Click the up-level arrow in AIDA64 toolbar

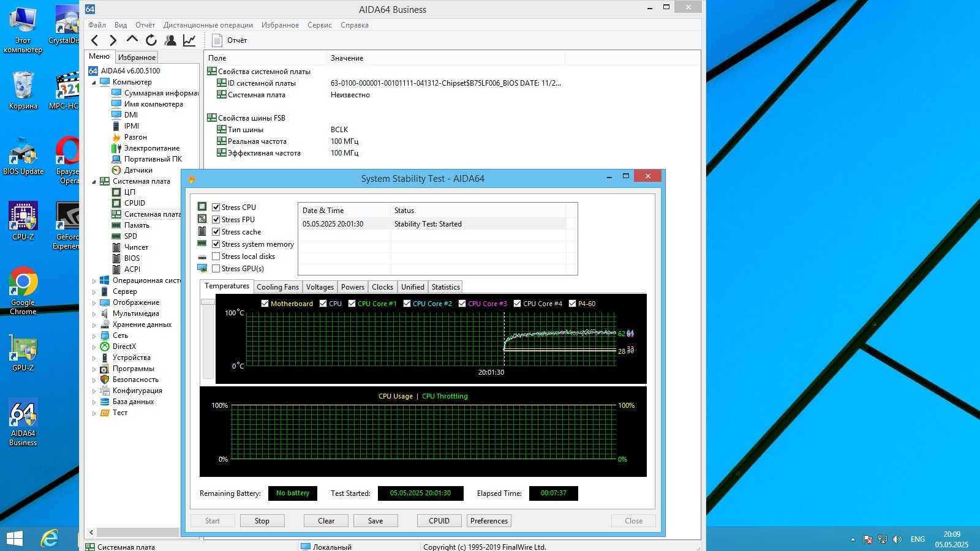[x=132, y=40]
